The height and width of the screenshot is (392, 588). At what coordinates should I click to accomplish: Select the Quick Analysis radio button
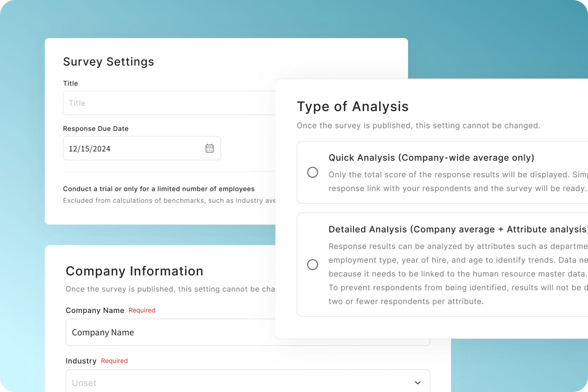pyautogui.click(x=313, y=172)
